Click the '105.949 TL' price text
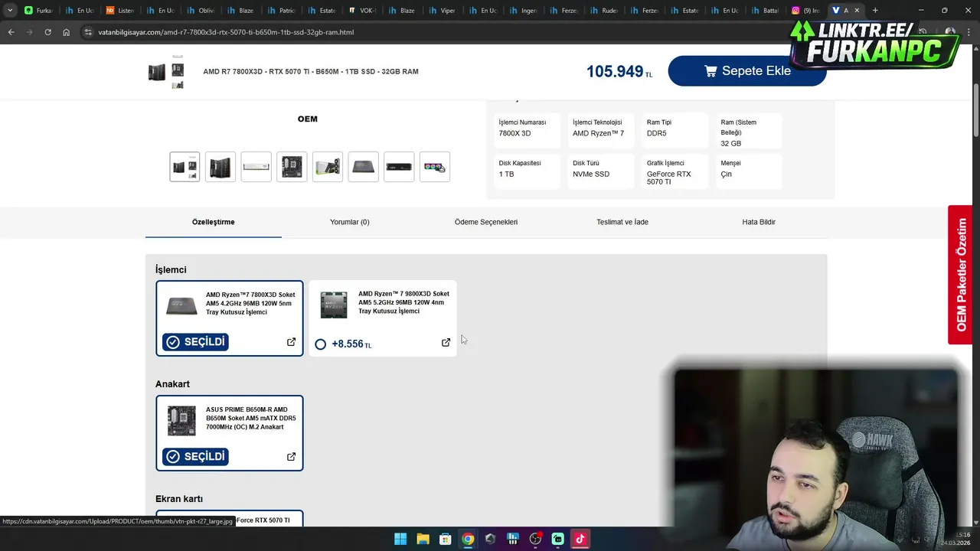This screenshot has width=980, height=551. coord(619,71)
